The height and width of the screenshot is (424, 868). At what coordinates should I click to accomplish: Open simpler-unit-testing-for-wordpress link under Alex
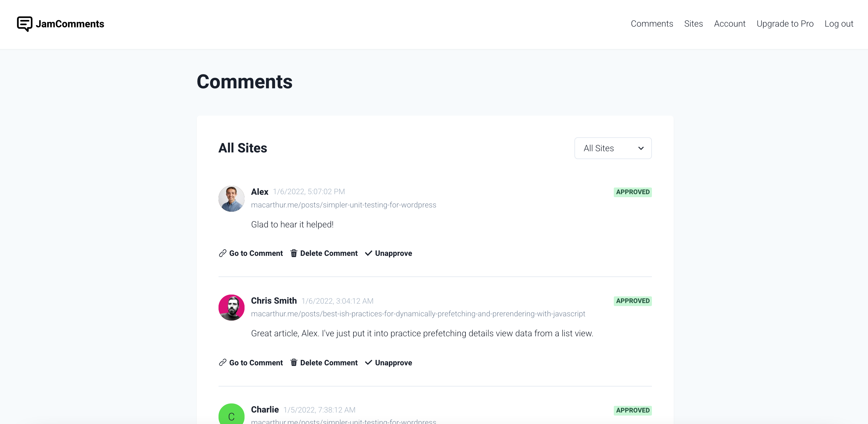[x=344, y=205]
